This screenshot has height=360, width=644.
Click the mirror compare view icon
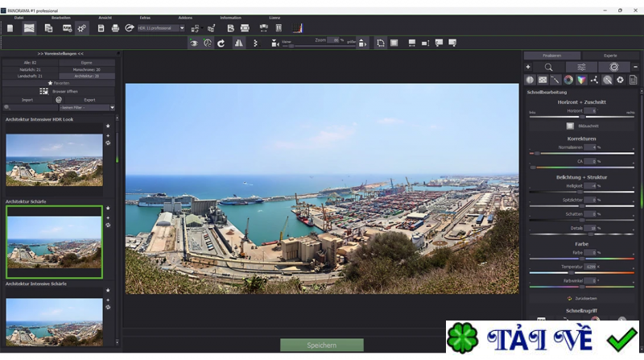238,43
